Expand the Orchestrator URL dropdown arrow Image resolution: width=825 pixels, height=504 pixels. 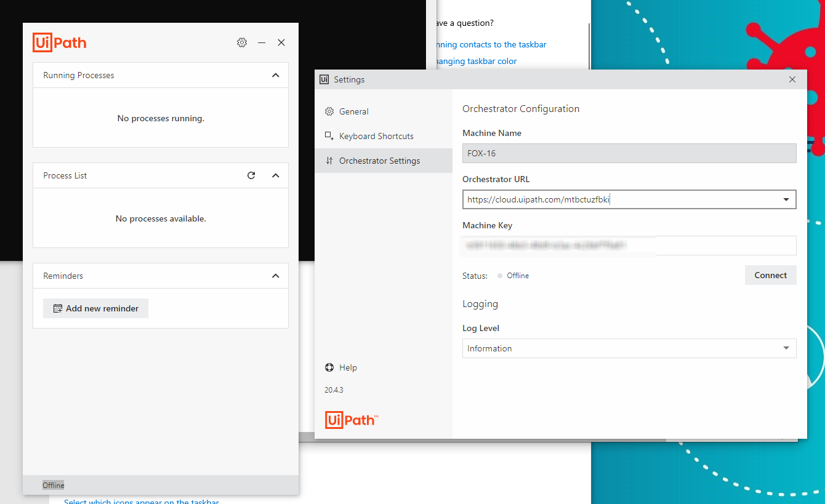(786, 199)
